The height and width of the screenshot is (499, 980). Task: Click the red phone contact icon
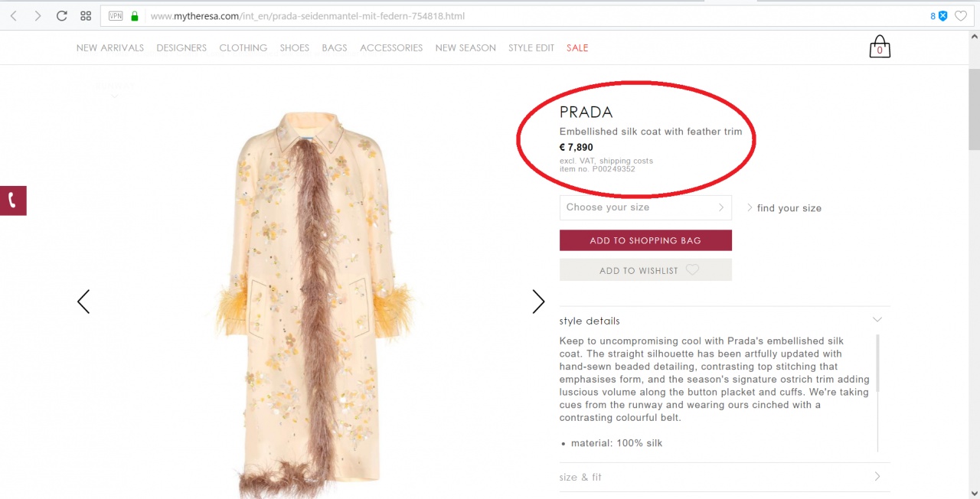pyautogui.click(x=12, y=201)
